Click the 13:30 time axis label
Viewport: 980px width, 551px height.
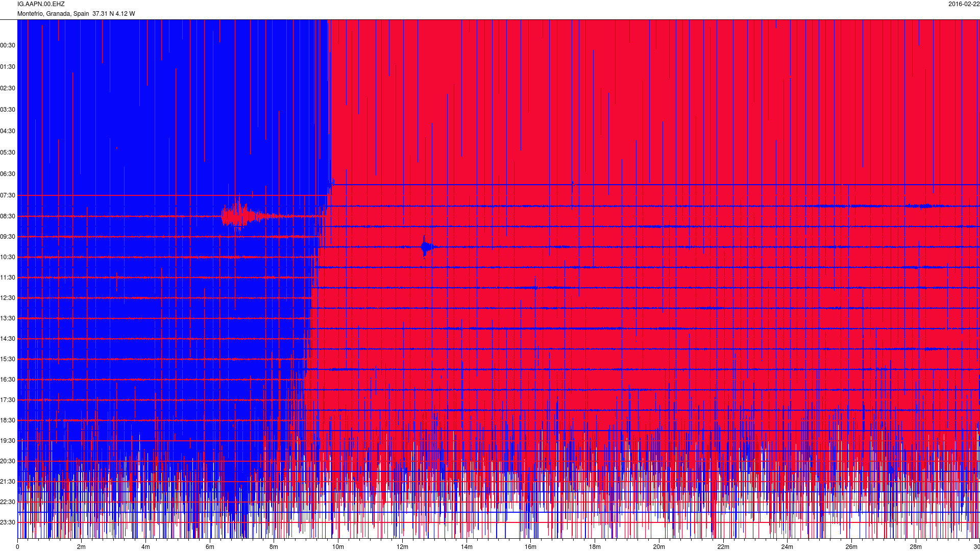coord(8,318)
